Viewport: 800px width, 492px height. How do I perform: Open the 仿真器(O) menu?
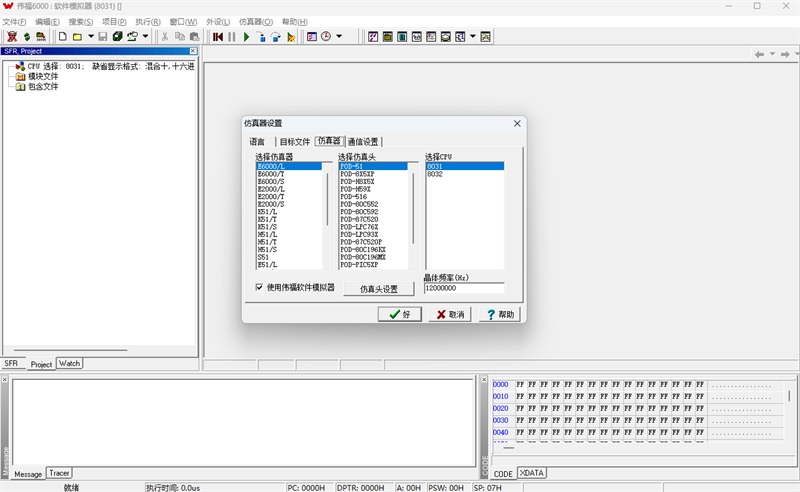click(x=256, y=22)
